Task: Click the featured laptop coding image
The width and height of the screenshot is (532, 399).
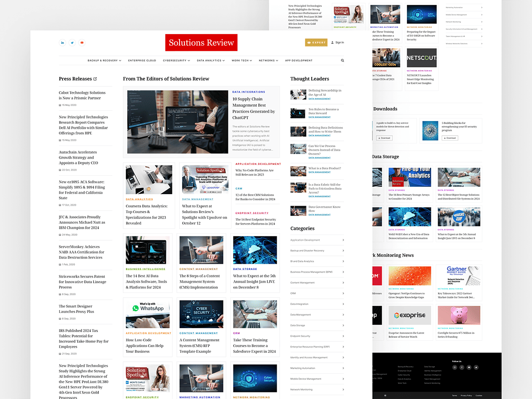Action: coord(178,122)
